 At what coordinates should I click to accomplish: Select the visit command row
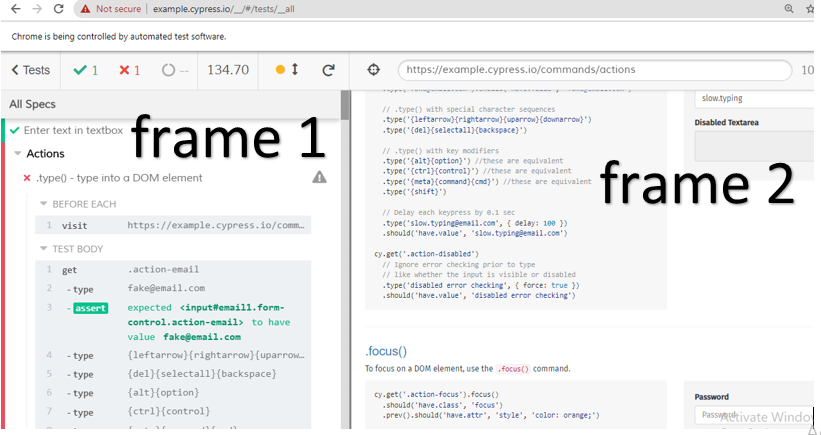pyautogui.click(x=173, y=225)
